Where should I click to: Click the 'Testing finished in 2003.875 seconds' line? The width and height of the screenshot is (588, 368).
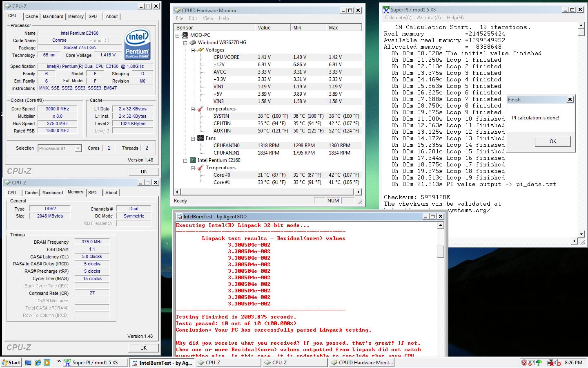236,317
